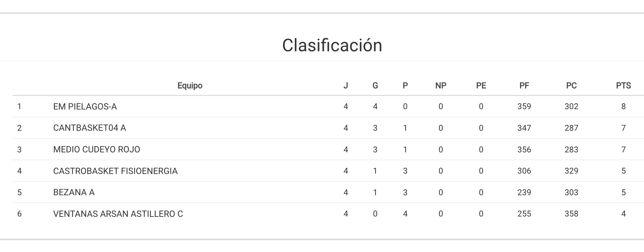Viewport: 644px width, 252px height.
Task: Select the PE column header
Action: tap(481, 86)
